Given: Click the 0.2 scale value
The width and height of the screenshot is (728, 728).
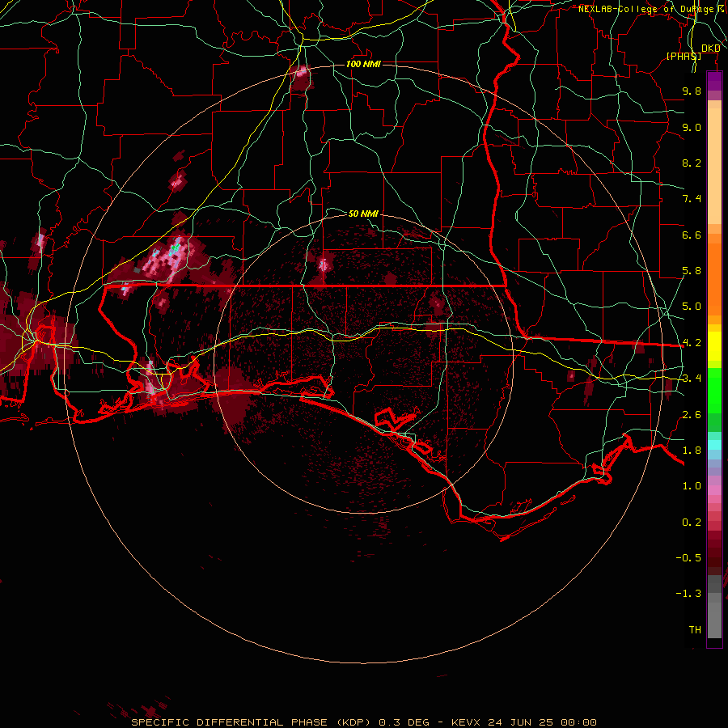Looking at the screenshot, I should 692,523.
